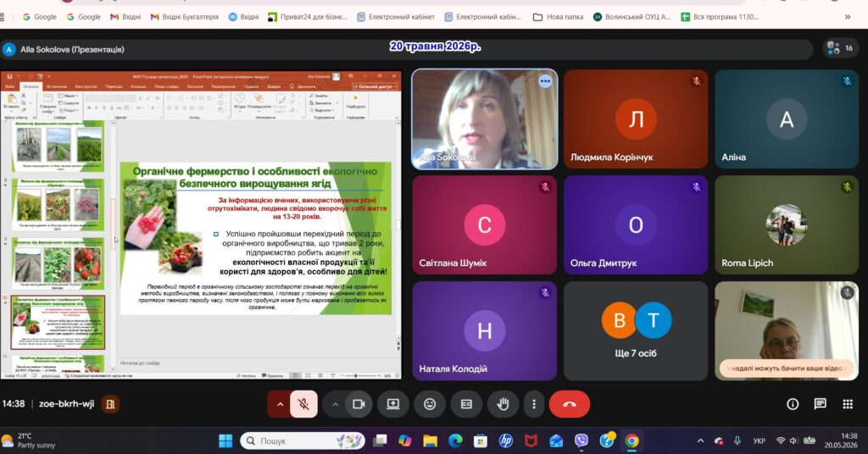868x454 pixels.
Task: Open the Windows Start menu
Action: pos(225,440)
